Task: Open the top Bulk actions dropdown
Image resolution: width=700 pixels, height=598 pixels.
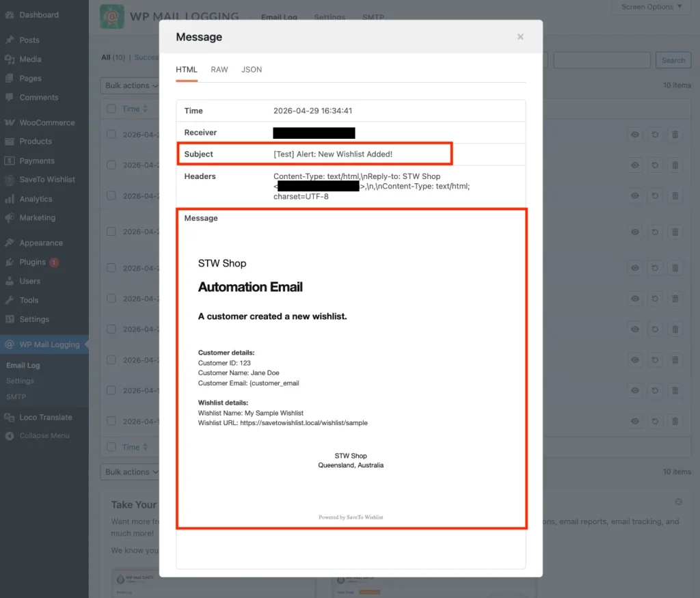Action: [130, 85]
